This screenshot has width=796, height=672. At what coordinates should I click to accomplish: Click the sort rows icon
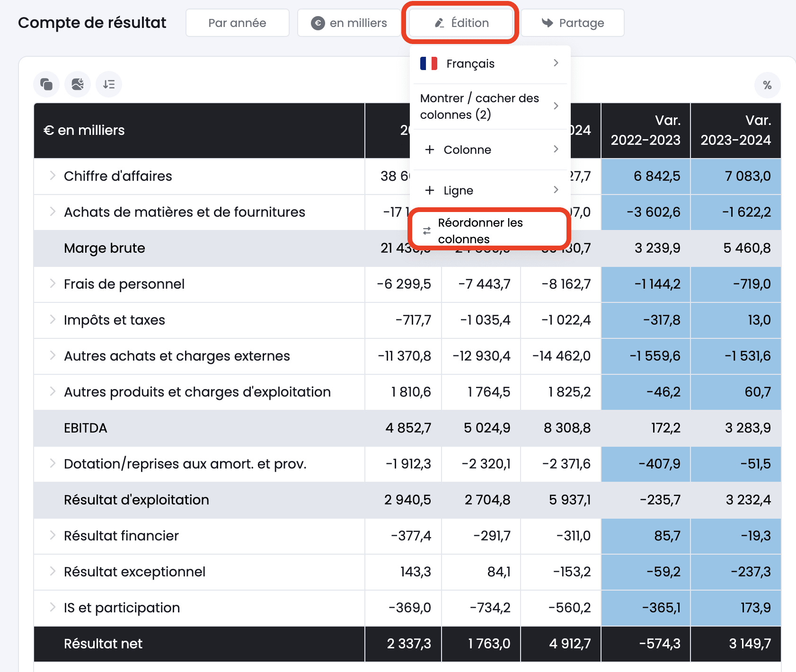tap(109, 84)
